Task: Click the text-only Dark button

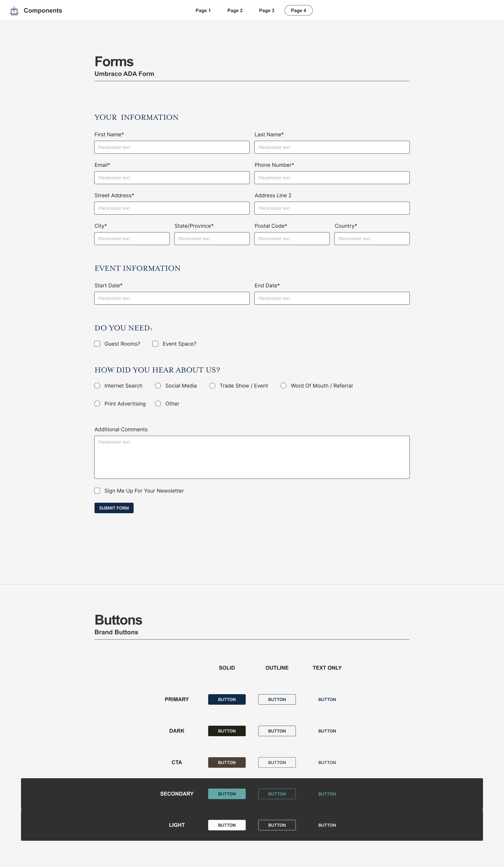Action: [327, 731]
